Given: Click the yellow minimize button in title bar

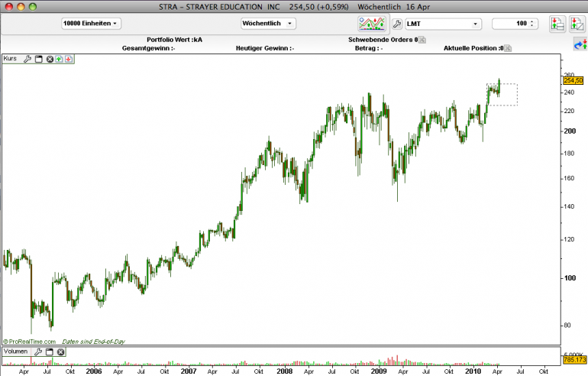Looking at the screenshot, I should coord(21,6).
